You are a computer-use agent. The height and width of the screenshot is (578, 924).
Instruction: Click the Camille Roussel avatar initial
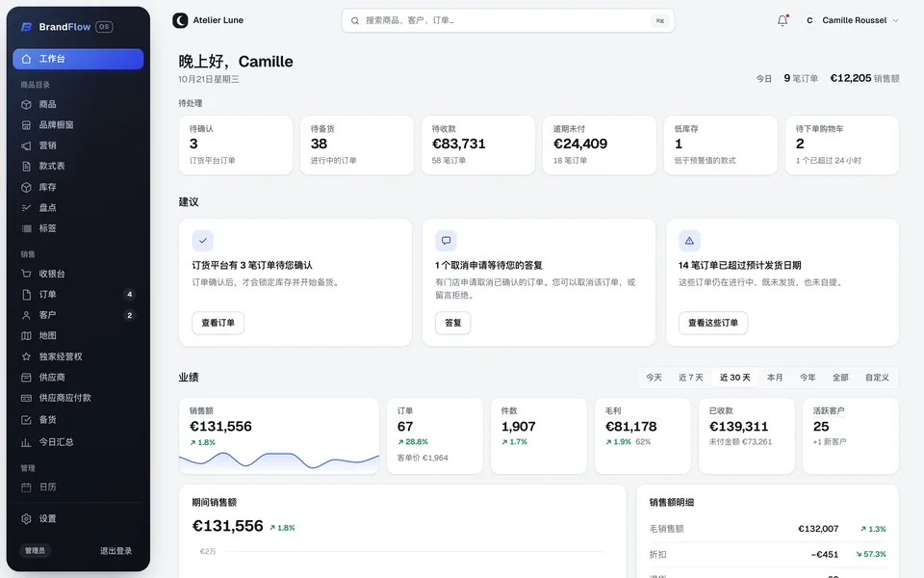[x=809, y=20]
